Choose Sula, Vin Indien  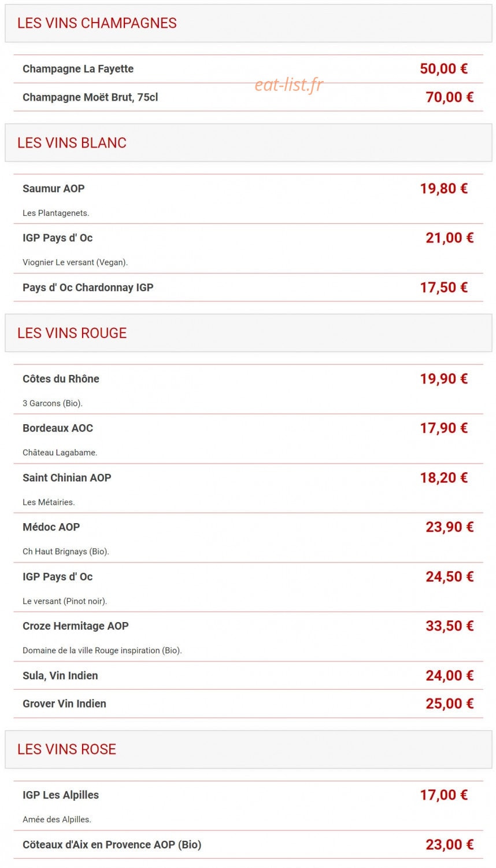pyautogui.click(x=60, y=676)
